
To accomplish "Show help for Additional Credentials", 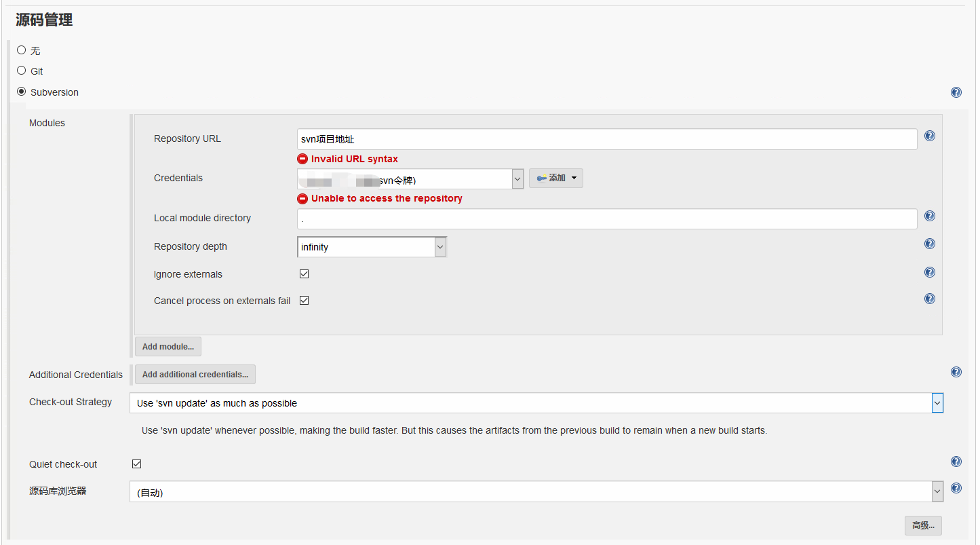I will [x=956, y=372].
